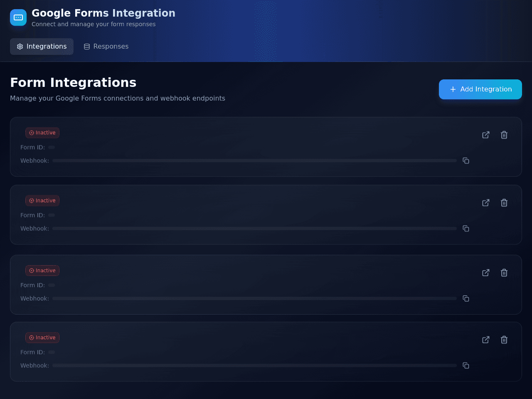Open the Responses tab

106,47
